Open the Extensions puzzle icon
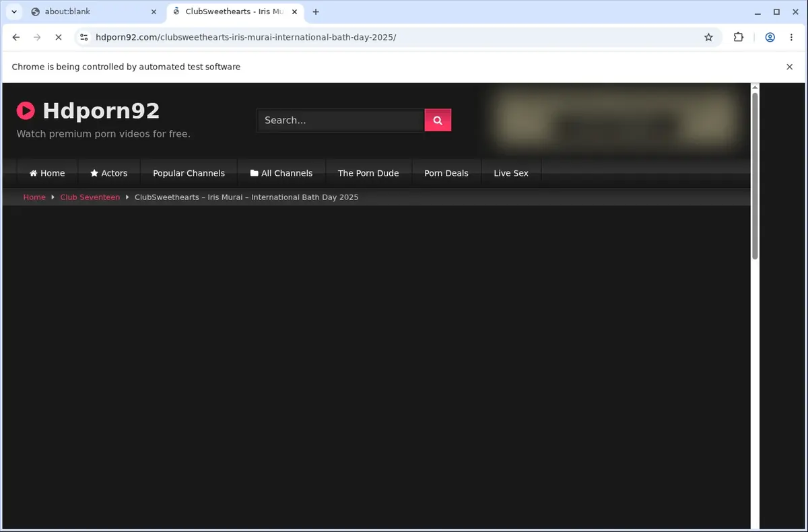The width and height of the screenshot is (808, 532). [x=739, y=38]
